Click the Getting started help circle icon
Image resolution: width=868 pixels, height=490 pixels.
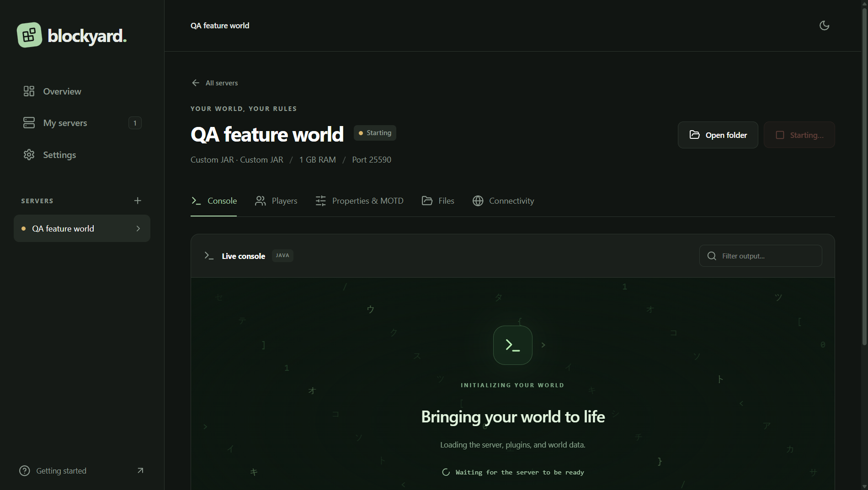[25, 471]
